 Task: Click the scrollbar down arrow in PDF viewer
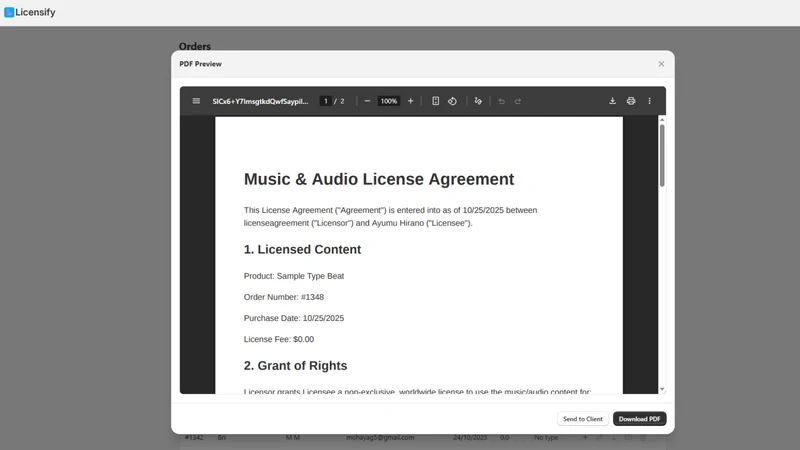coord(662,389)
